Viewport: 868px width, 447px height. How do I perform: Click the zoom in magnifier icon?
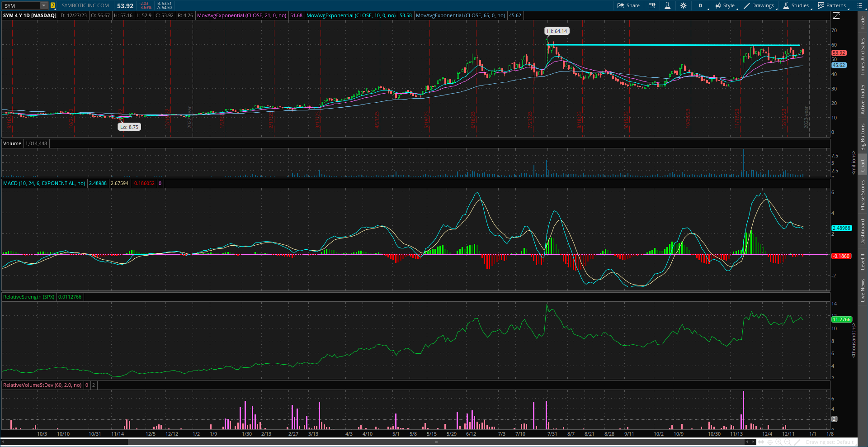tap(779, 442)
